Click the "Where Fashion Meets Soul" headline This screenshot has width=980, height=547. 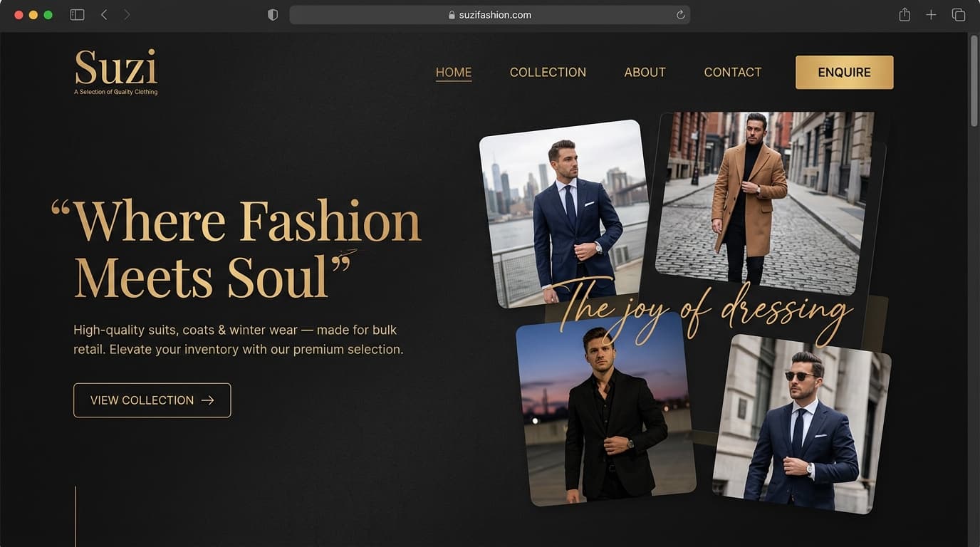(x=236, y=248)
